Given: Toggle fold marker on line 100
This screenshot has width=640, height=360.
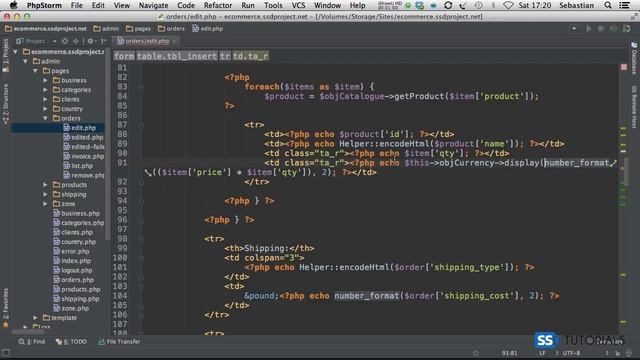Looking at the screenshot, I should pyautogui.click(x=141, y=258).
